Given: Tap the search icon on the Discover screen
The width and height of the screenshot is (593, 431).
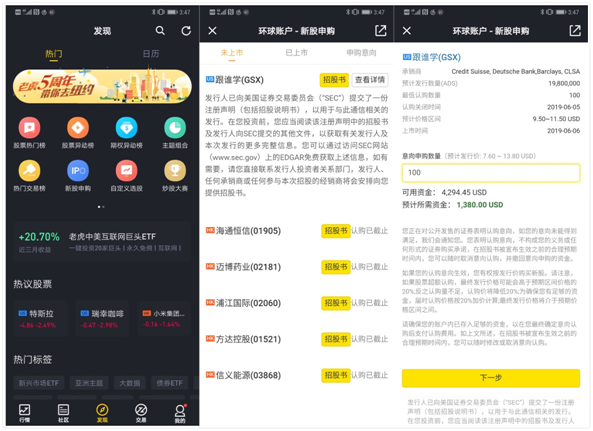Looking at the screenshot, I should pyautogui.click(x=160, y=31).
